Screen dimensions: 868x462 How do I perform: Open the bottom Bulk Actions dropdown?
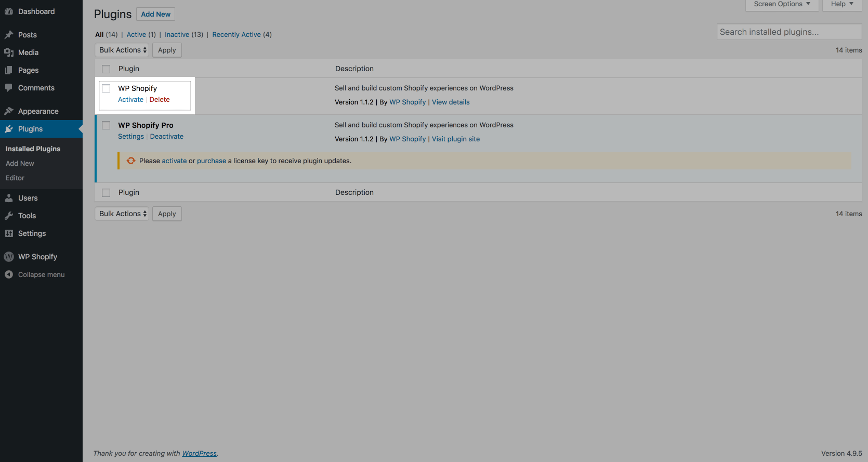[x=122, y=214]
